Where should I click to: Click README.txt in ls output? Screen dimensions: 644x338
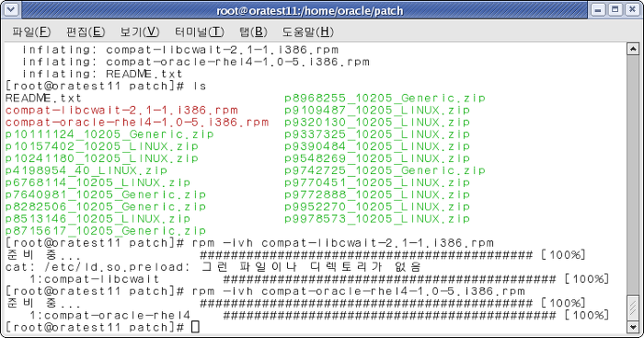[43, 99]
